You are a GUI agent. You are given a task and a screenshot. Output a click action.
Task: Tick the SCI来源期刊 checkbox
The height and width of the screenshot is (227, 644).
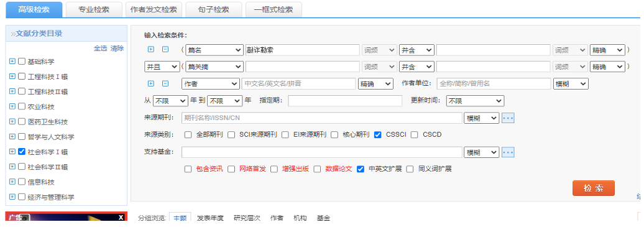click(x=231, y=134)
